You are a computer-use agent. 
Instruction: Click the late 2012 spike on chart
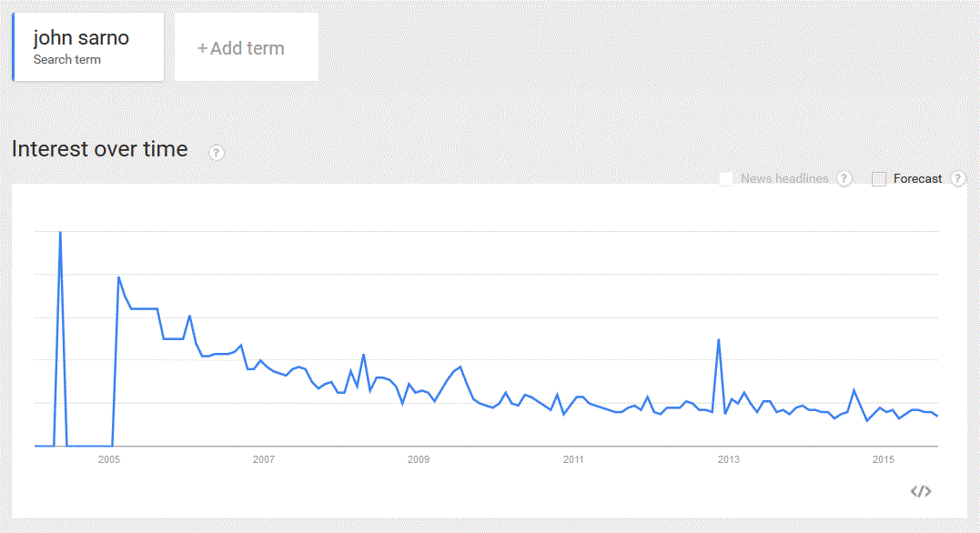click(x=719, y=340)
